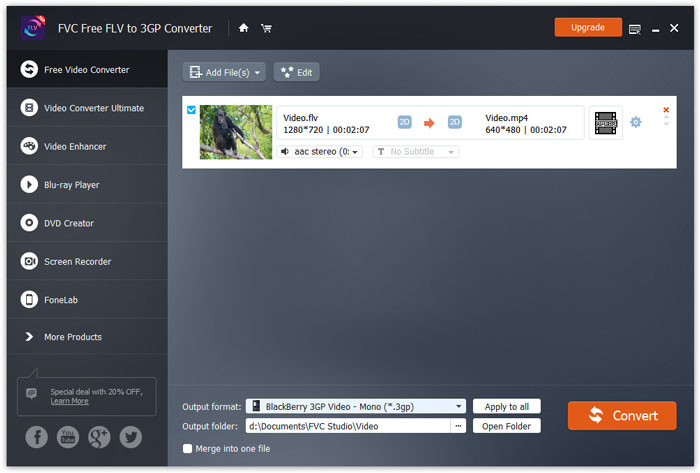700x473 pixels.
Task: Start conversion with the Convert button
Action: pos(622,415)
